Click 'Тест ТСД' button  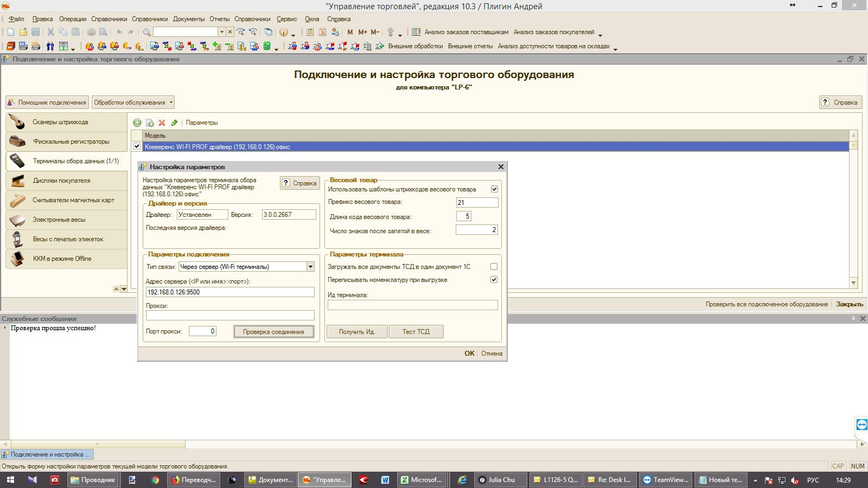(416, 332)
